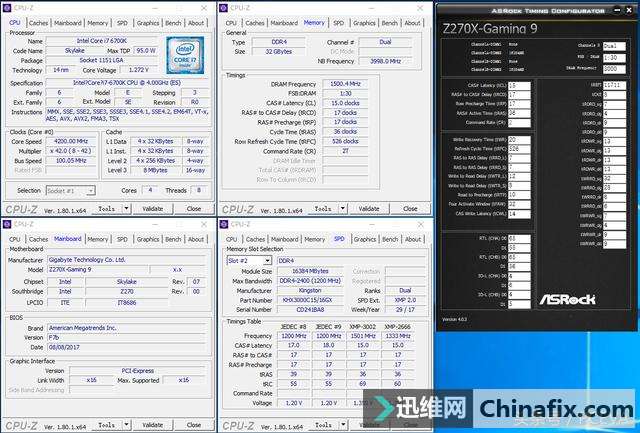Click Validate in the Memory-tab window

369,209
